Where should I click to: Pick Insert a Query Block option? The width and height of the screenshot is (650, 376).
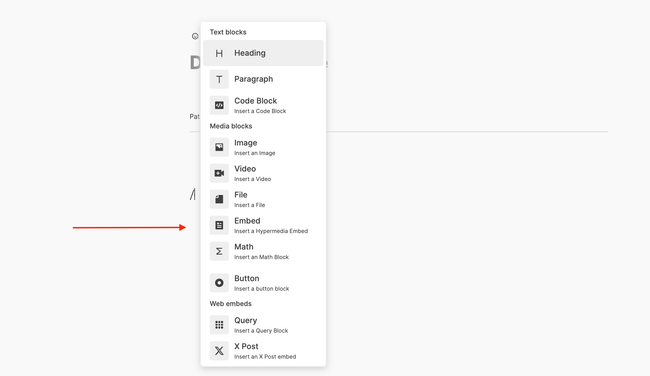point(263,325)
